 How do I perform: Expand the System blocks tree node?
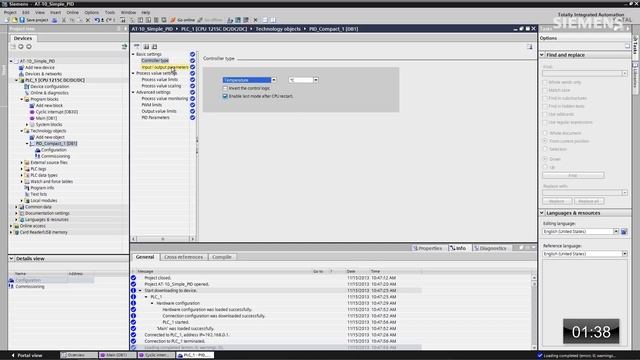coord(27,124)
